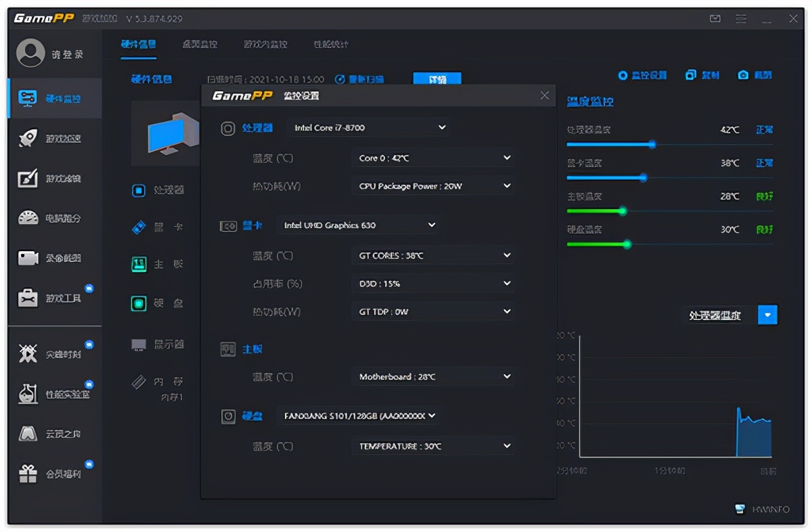Viewport: 812px width, 532px height.
Task: Click the blue arrow beside the chart selector
Action: point(767,315)
